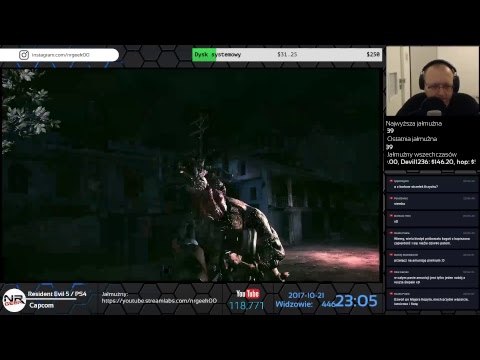Open the instagram.com/nrgeek00 address text
Viewport: 480px width, 360px height.
(x=61, y=55)
